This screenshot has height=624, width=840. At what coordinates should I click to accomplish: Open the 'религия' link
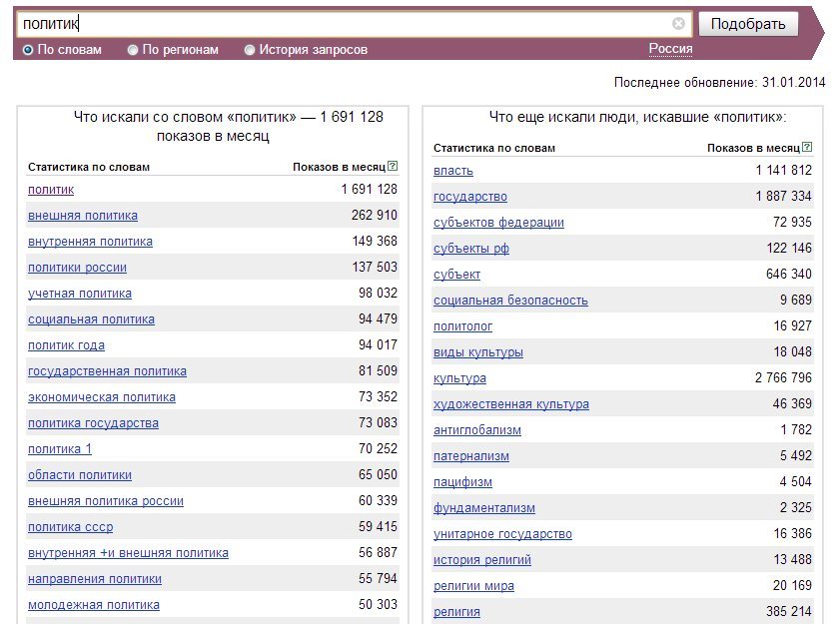(x=456, y=612)
